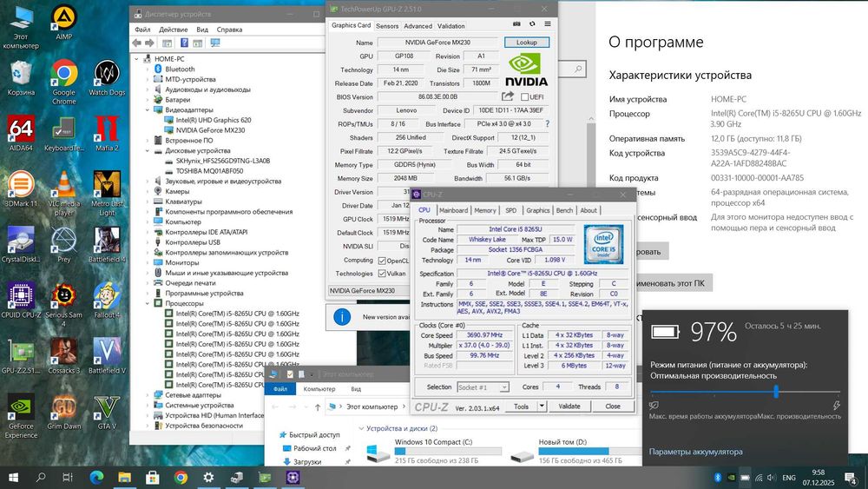Open the AIDA64 desktop shortcut
The height and width of the screenshot is (489, 868).
pos(21,133)
